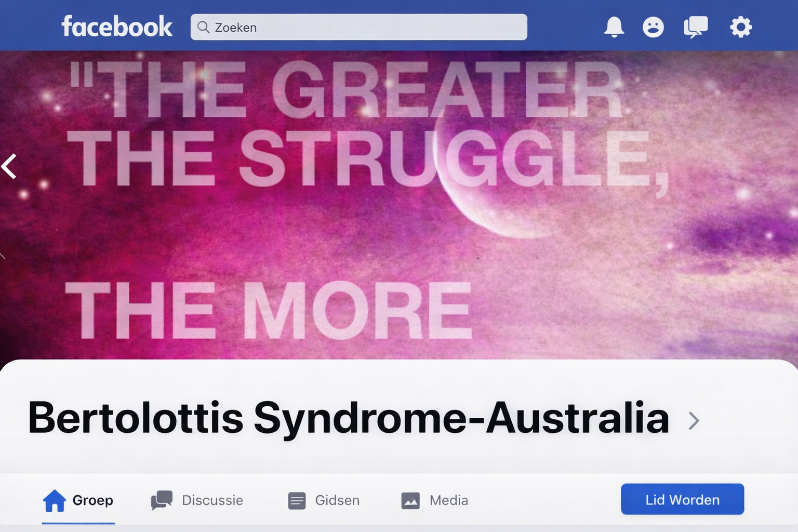The height and width of the screenshot is (532, 798).
Task: Open the Media tab
Action: point(435,500)
